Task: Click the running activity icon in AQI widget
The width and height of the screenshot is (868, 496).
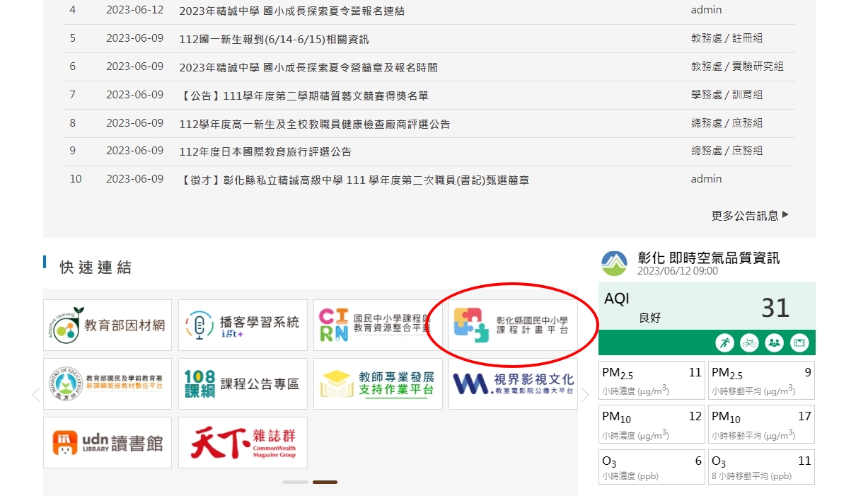Action: point(724,342)
